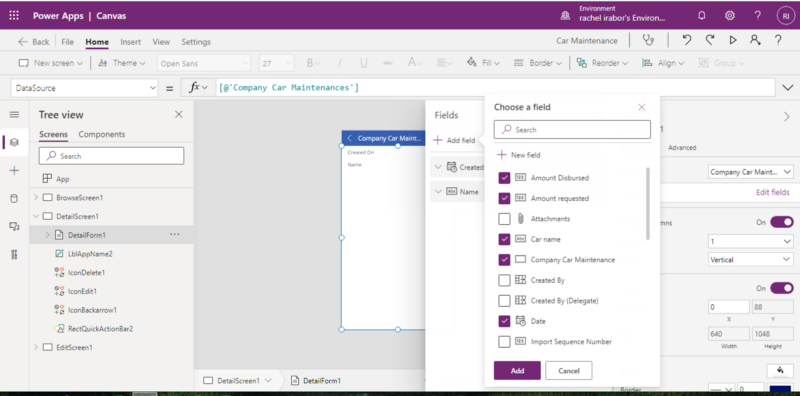Uncheck the Amount requested field

pyautogui.click(x=504, y=198)
